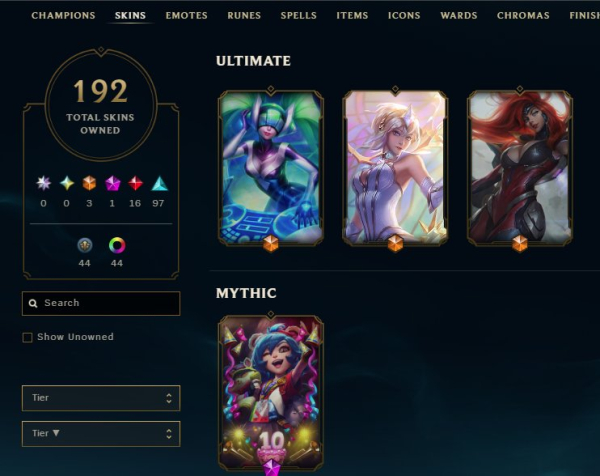Open the Emotes tab

(x=186, y=15)
